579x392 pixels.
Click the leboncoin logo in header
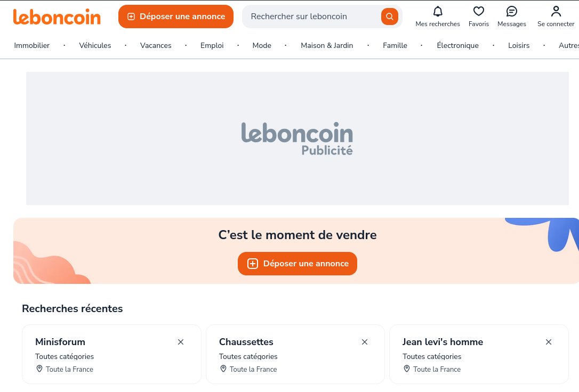click(57, 17)
